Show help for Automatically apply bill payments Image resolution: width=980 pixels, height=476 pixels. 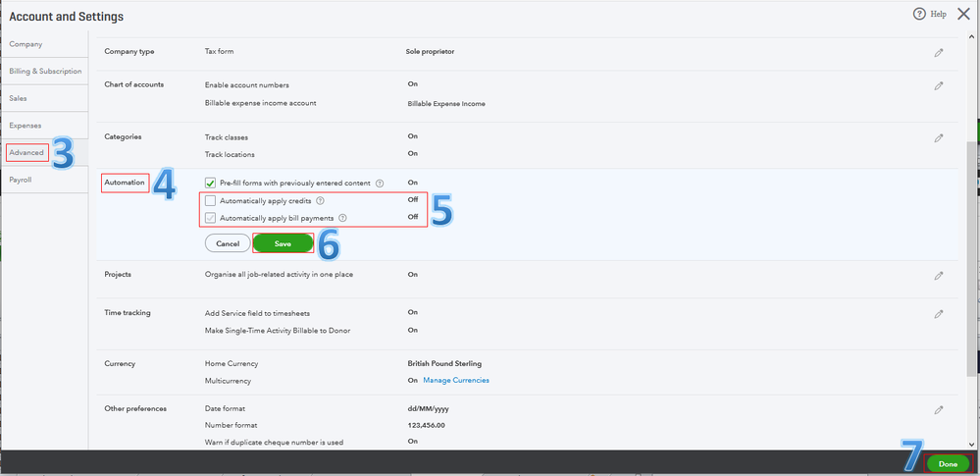pos(342,218)
